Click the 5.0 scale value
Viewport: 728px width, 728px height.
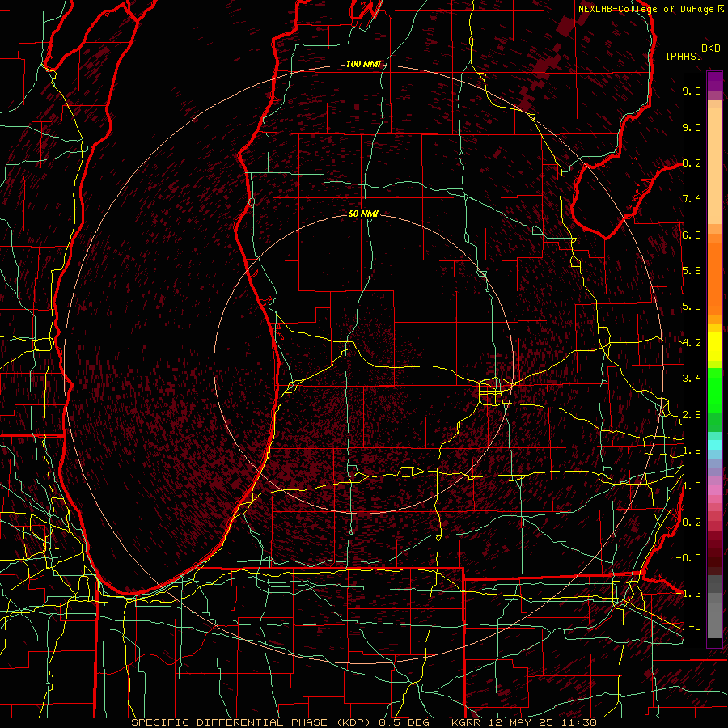click(x=692, y=307)
